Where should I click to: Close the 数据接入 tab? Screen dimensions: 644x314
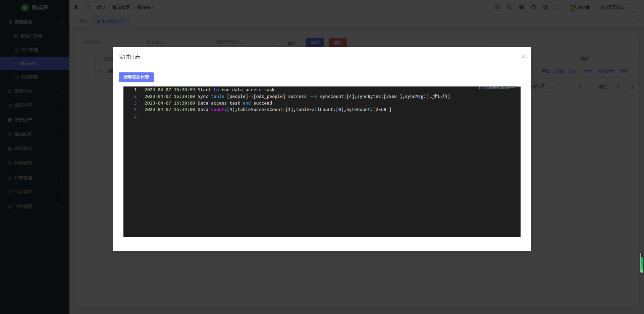click(123, 21)
